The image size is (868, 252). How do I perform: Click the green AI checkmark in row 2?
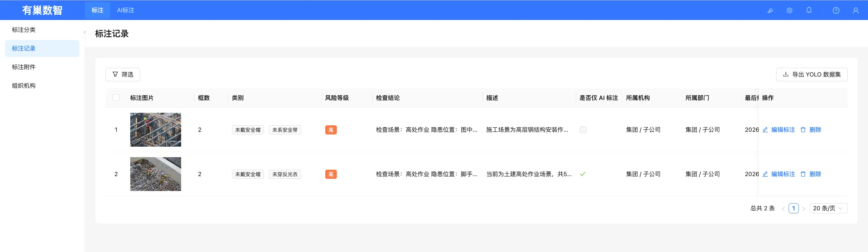coord(583,174)
